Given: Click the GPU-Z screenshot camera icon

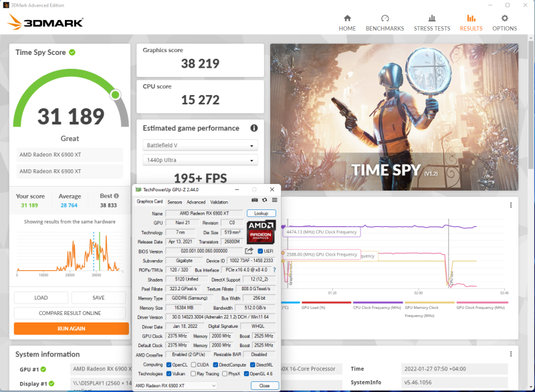Looking at the screenshot, I should [254, 201].
